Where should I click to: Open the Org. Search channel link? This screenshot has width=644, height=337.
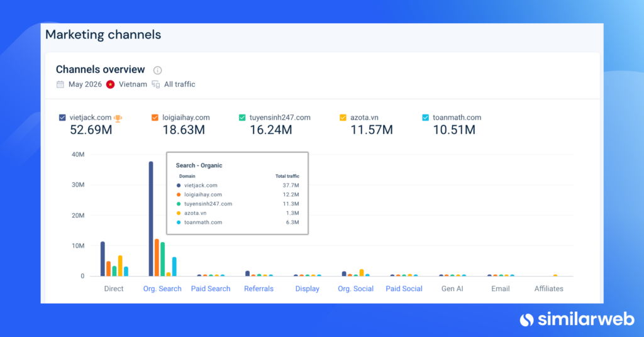coord(162,289)
